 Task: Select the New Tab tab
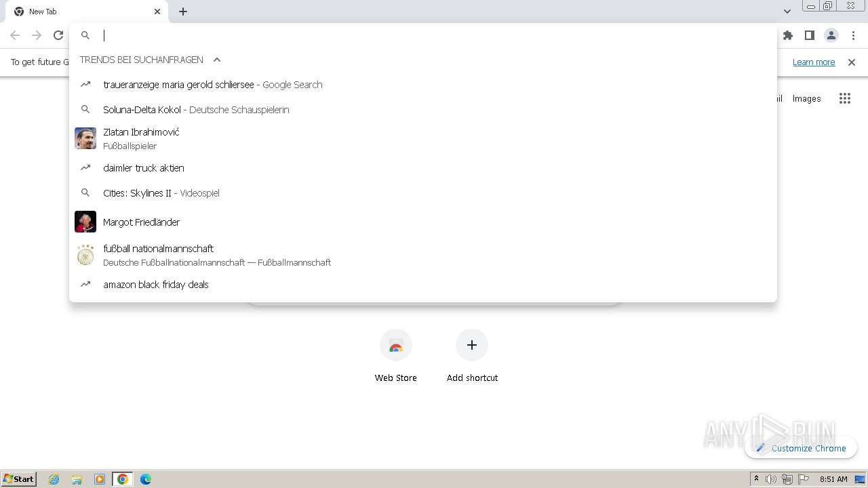click(x=87, y=12)
